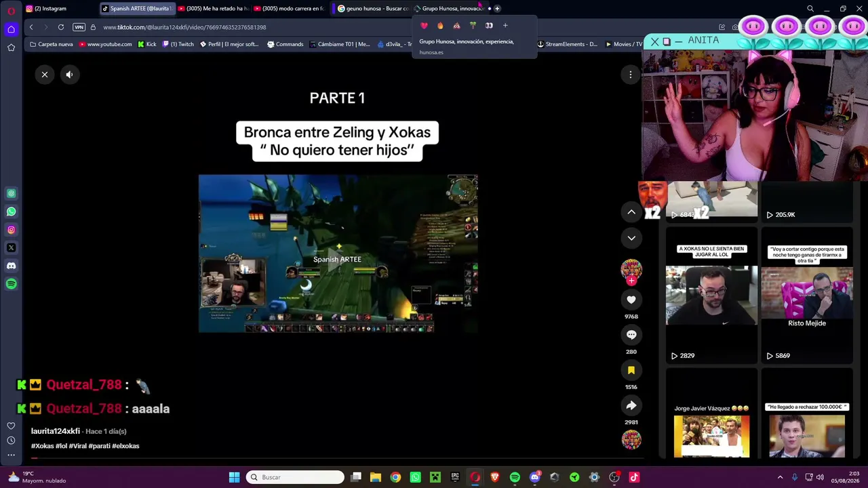Screen dimensions: 868x488
Task: Open the Opera menu logo
Action: tap(11, 10)
